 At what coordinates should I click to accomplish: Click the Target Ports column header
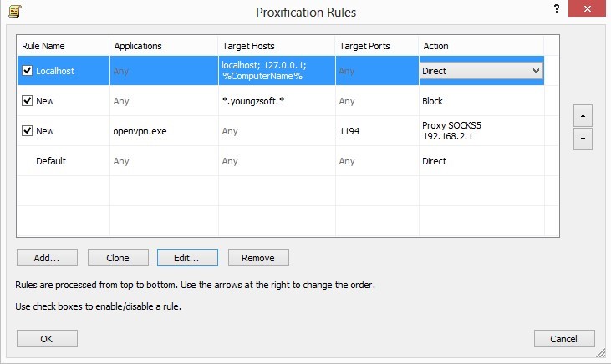pos(375,46)
